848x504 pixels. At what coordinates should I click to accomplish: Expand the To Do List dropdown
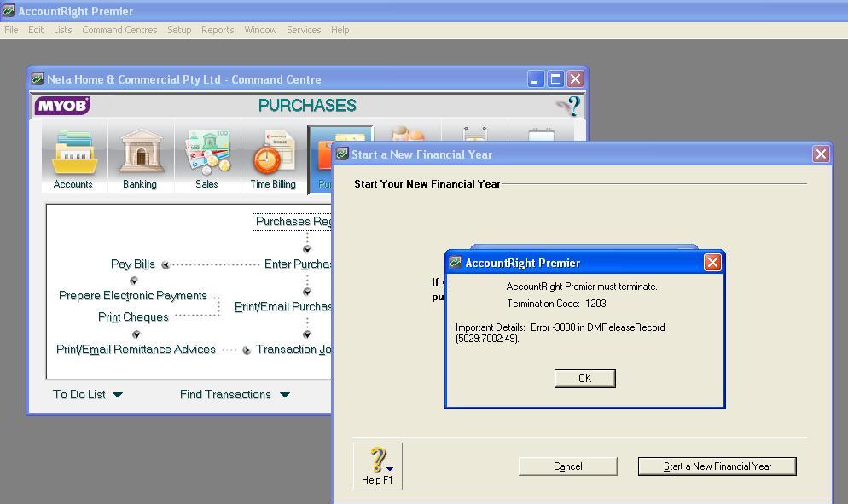click(x=86, y=394)
